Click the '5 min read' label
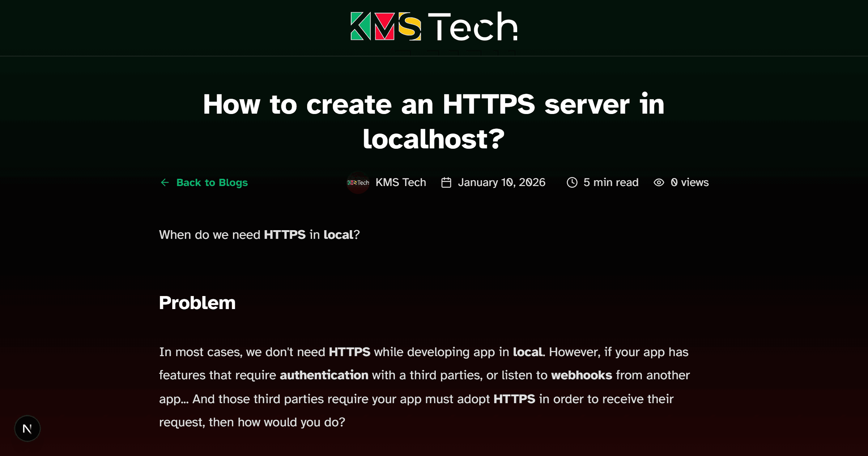Image resolution: width=868 pixels, height=456 pixels. pos(610,182)
